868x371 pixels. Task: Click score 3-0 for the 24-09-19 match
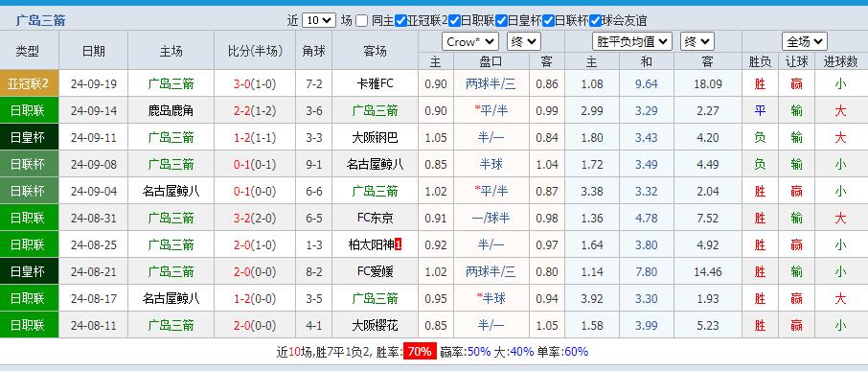click(x=242, y=84)
